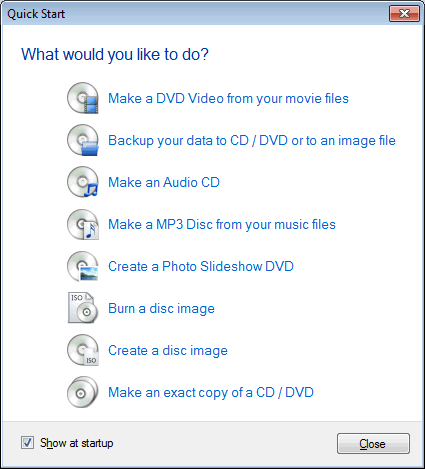The height and width of the screenshot is (469, 425).
Task: Click the Audio CD disc icon with the music notes
Action: click(x=83, y=182)
